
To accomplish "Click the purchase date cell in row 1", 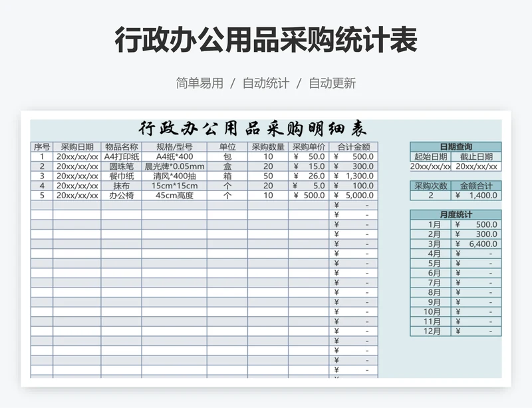I will 77,156.
